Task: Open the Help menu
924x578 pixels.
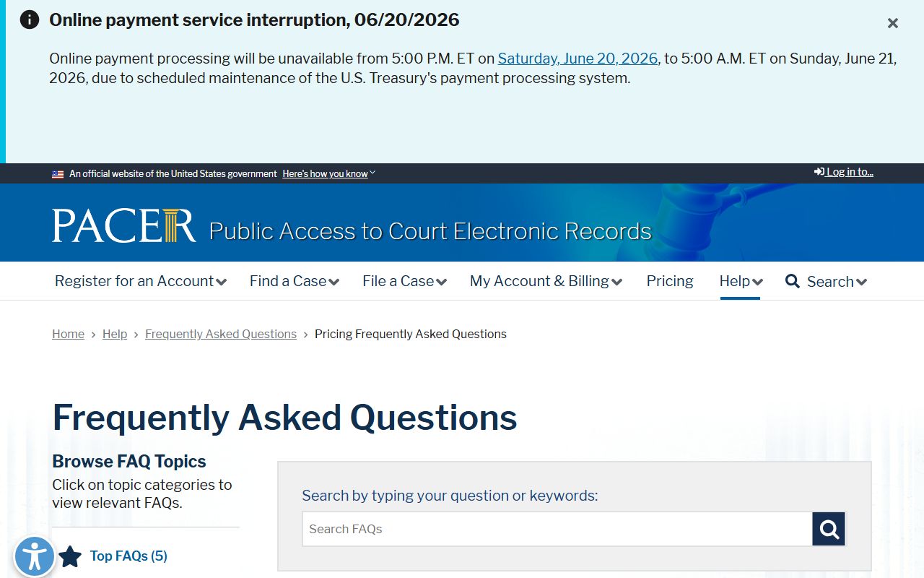Action: click(x=741, y=281)
